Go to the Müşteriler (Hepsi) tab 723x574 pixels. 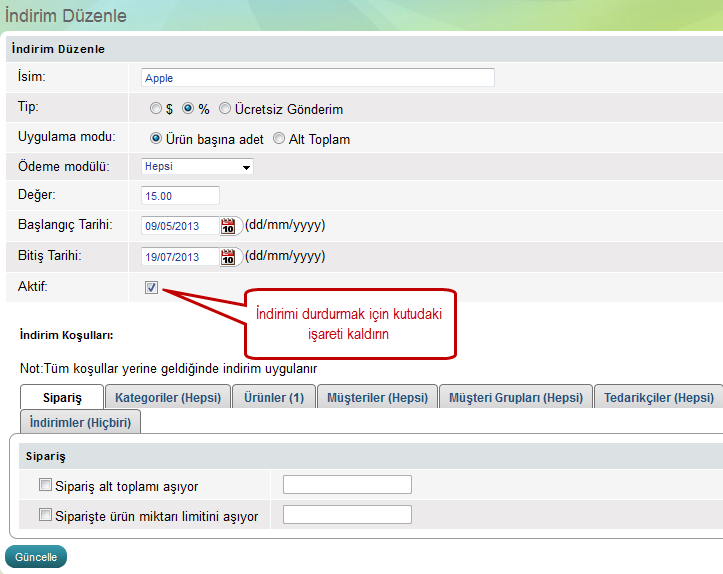pyautogui.click(x=377, y=397)
